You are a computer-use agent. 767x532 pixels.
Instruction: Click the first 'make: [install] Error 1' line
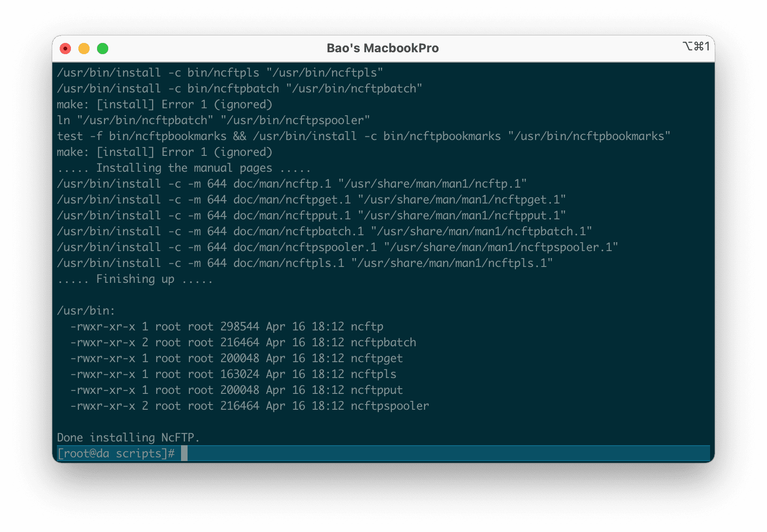point(164,104)
